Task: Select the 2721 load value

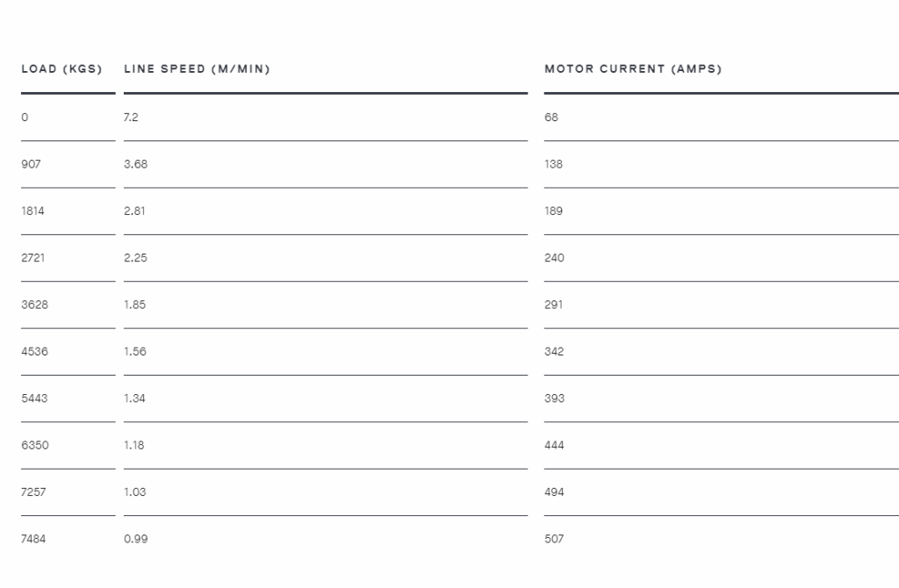Action: (32, 258)
